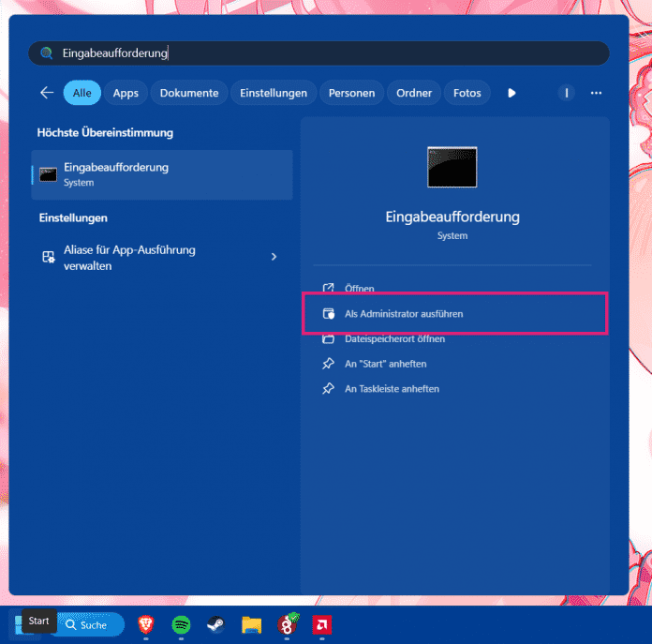Image resolution: width=652 pixels, height=644 pixels.
Task: Expand Aliase für App-Ausführung chevron
Action: 274,257
